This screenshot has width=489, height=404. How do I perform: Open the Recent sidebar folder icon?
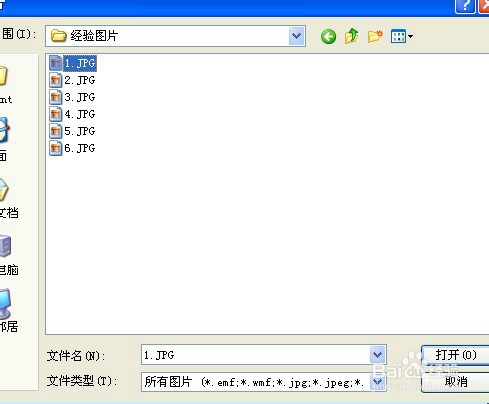pyautogui.click(x=3, y=76)
